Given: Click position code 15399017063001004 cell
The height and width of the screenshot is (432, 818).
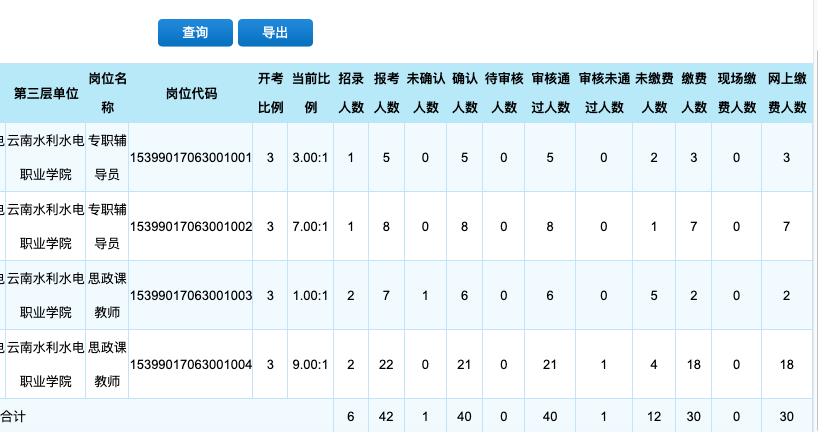Looking at the screenshot, I should 191,364.
